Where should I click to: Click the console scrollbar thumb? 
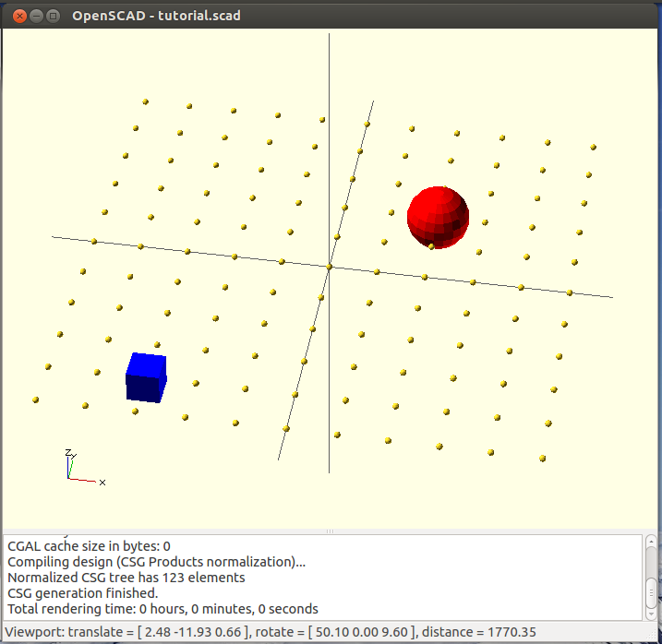[651, 593]
